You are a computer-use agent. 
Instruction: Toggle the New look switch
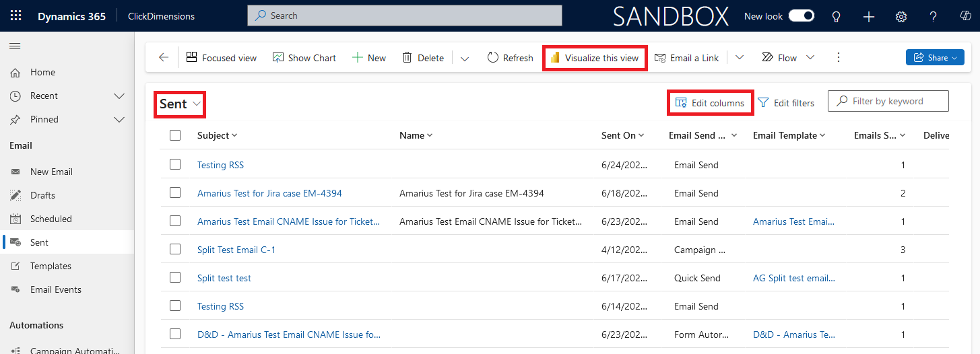(x=802, y=16)
